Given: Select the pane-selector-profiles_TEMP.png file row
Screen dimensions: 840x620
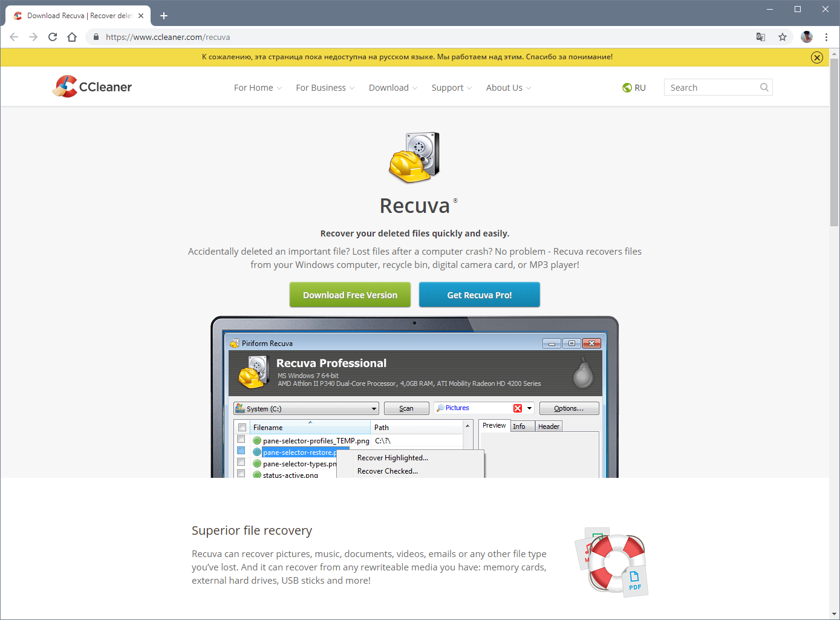Looking at the screenshot, I should tap(316, 440).
